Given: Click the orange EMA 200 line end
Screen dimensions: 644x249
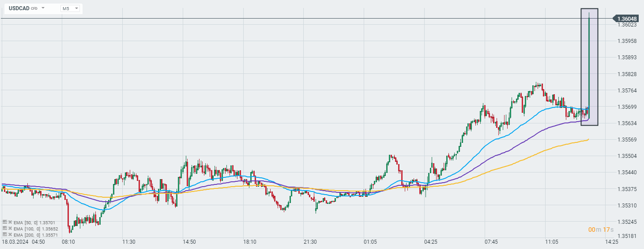Looking at the screenshot, I should click(588, 139).
